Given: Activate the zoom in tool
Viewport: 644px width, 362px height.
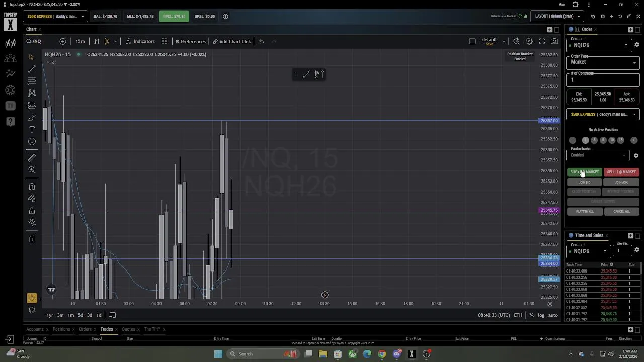Looking at the screenshot, I should tap(32, 170).
